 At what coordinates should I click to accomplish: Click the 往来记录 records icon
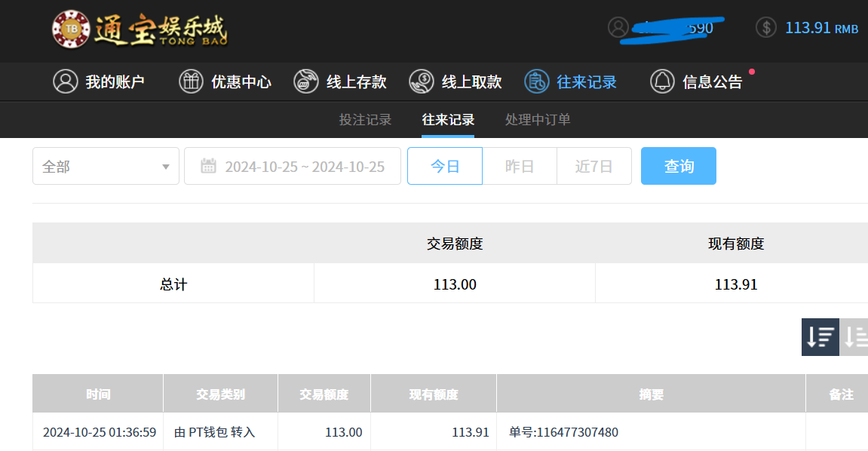click(x=536, y=81)
